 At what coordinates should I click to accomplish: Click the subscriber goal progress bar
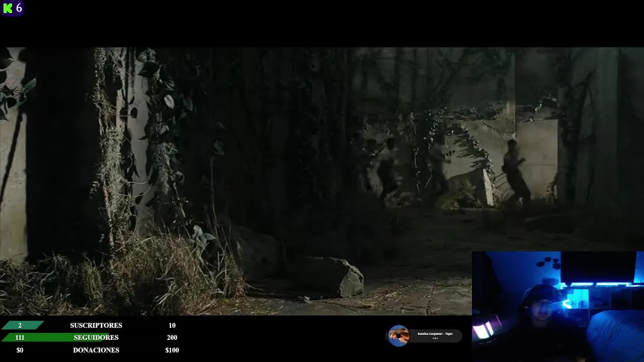pos(22,325)
